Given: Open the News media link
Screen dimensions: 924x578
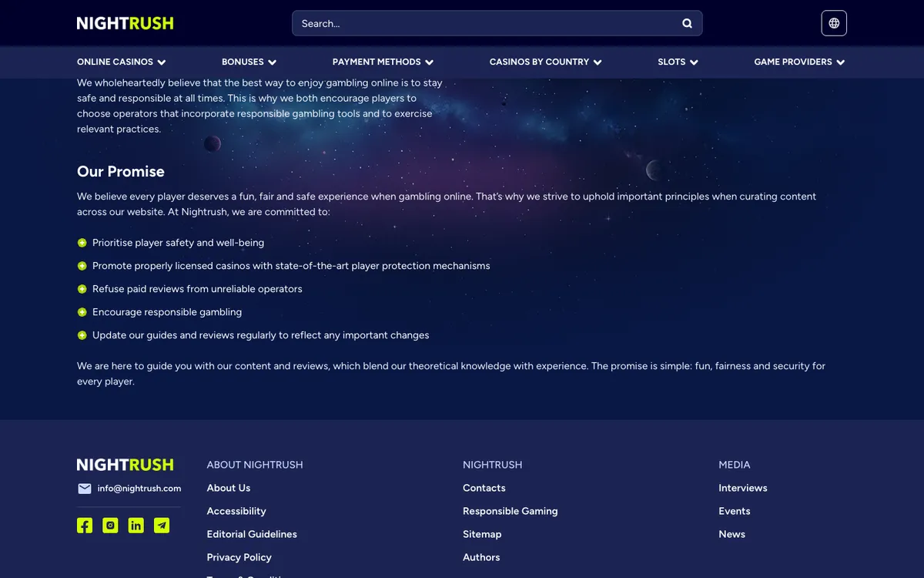Looking at the screenshot, I should [x=731, y=534].
